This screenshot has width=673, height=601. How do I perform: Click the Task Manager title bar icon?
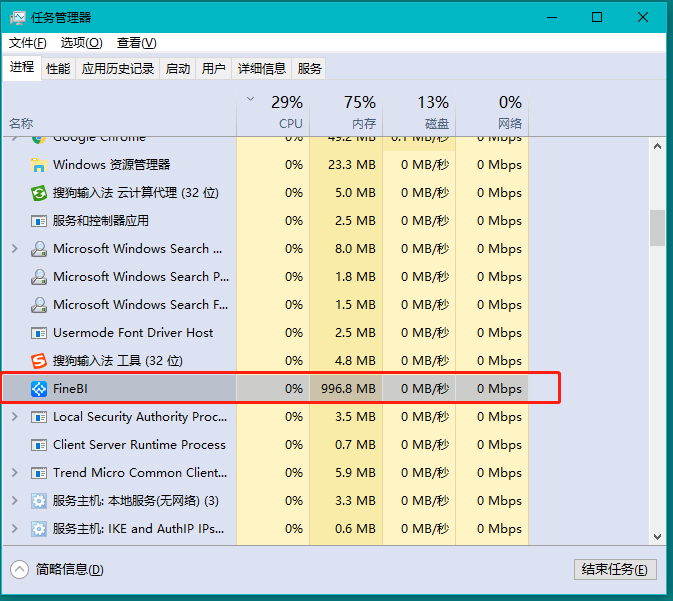18,18
